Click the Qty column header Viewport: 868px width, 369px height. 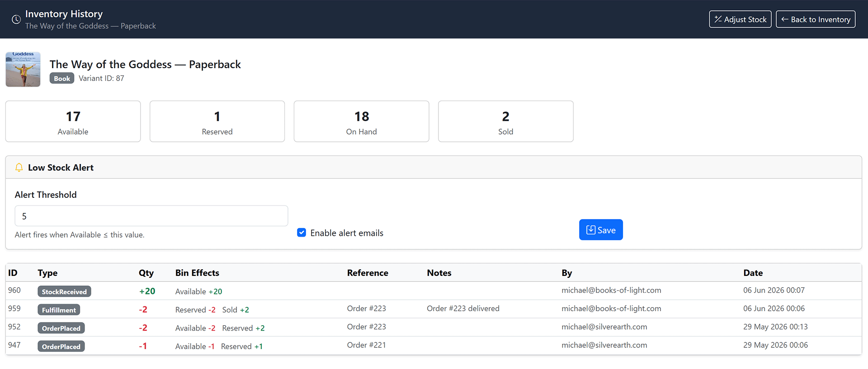pyautogui.click(x=146, y=273)
